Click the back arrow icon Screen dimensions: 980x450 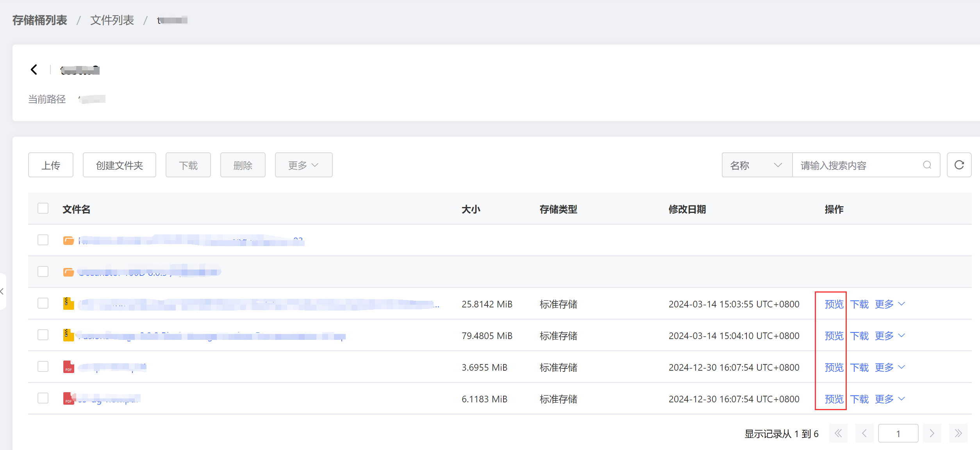pos(34,70)
